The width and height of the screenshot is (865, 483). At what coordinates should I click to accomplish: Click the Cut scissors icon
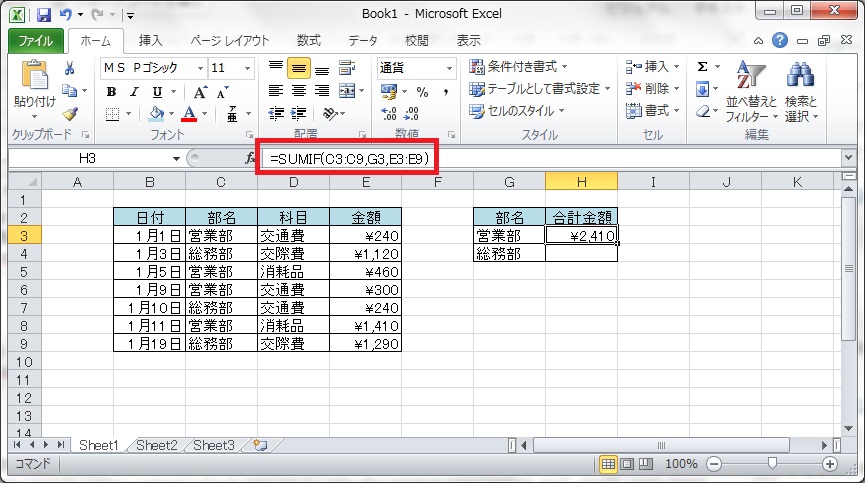coord(70,68)
